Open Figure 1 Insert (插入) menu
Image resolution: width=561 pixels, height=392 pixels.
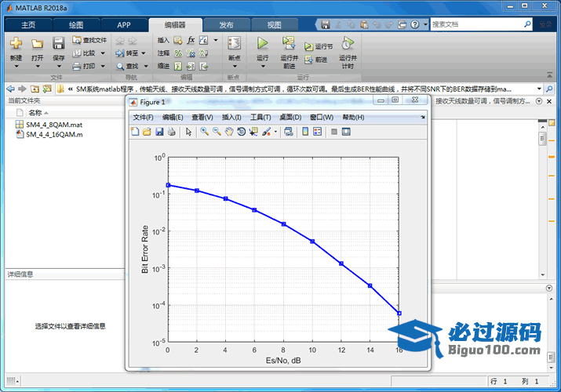click(x=231, y=117)
